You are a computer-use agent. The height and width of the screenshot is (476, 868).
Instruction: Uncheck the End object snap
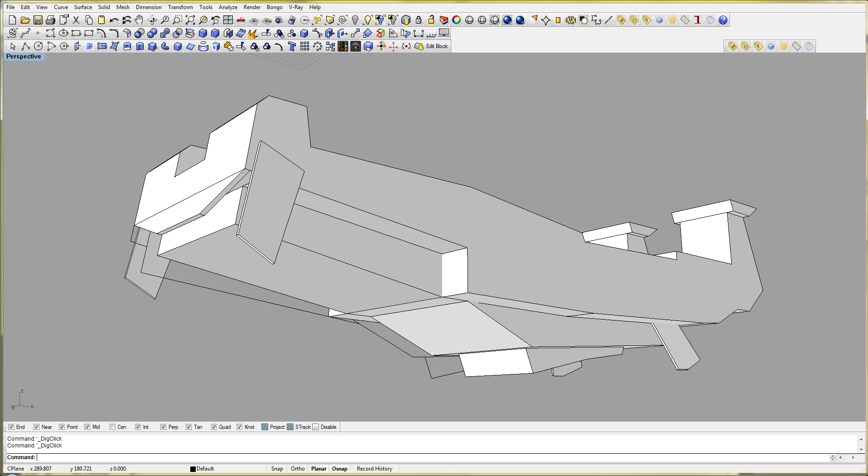point(11,427)
